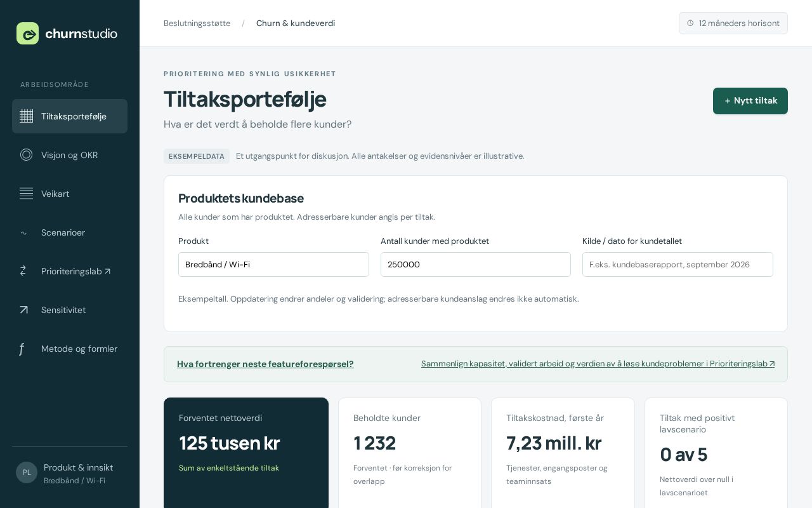812x508 pixels.
Task: Open the Beslutningsstøtte breadcrumb
Action: (x=197, y=23)
